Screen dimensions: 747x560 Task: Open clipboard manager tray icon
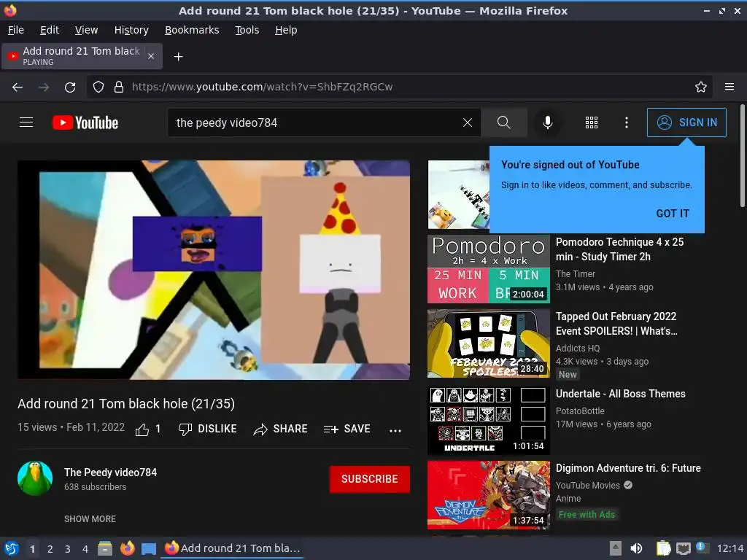[663, 548]
